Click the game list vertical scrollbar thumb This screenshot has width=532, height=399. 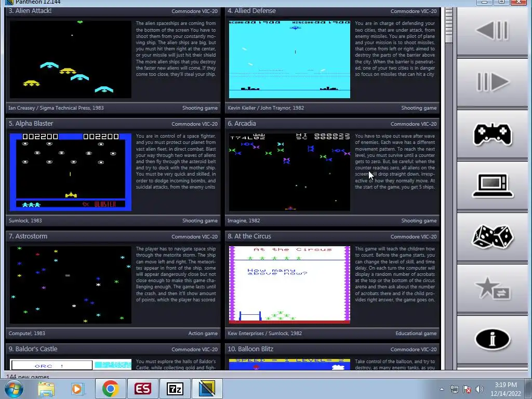point(448,25)
